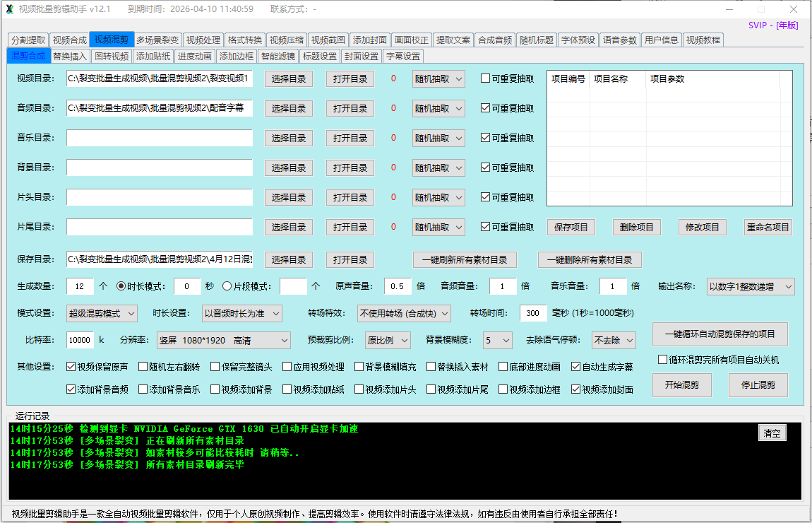812x523 pixels.
Task: Select the 片段模式 radio button
Action: tap(227, 286)
